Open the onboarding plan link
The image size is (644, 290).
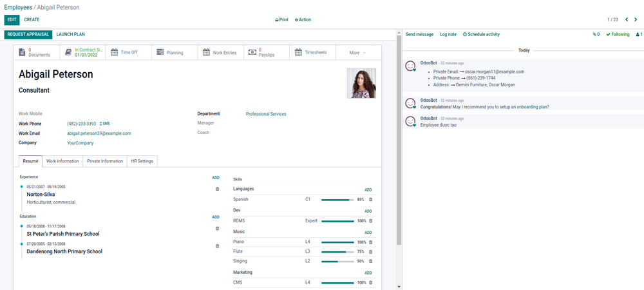coord(533,107)
